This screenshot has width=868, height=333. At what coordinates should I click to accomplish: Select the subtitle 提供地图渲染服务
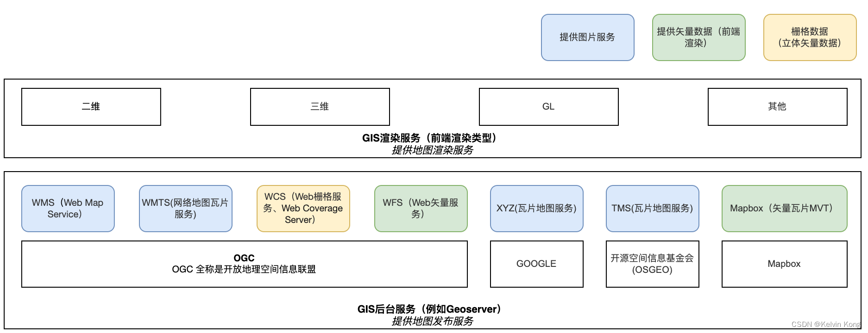tap(432, 150)
